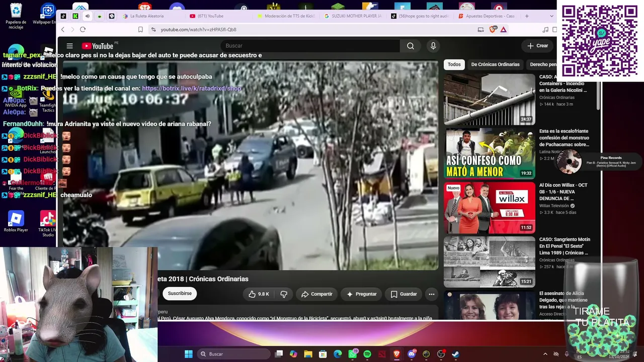Click the taskbar Buscar search box
The height and width of the screenshot is (362, 644).
pyautogui.click(x=233, y=354)
